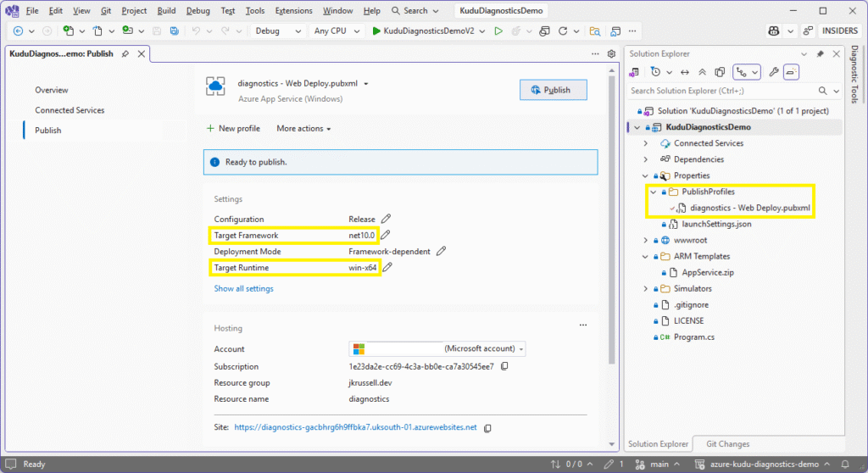
Task: Collapse the PublishProfiles folder
Action: (654, 192)
